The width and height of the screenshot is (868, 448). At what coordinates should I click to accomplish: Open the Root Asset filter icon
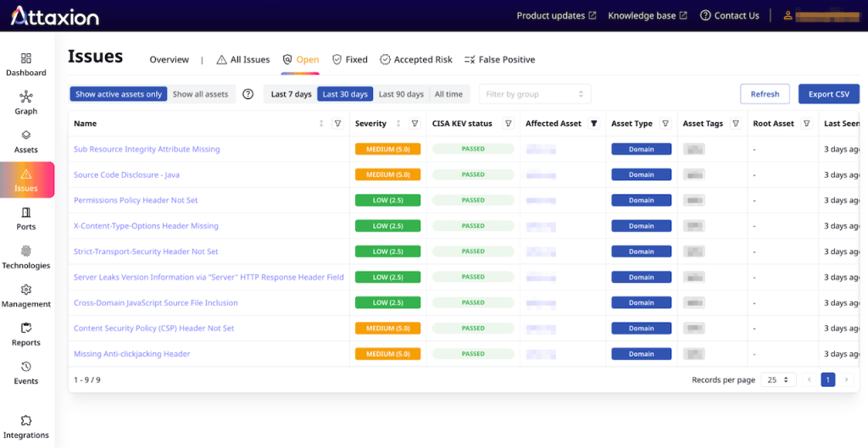[807, 124]
